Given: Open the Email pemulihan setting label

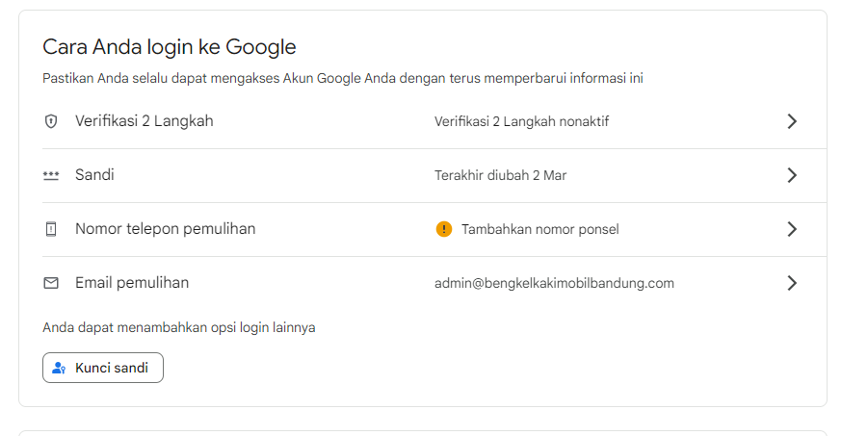Looking at the screenshot, I should tap(132, 283).
